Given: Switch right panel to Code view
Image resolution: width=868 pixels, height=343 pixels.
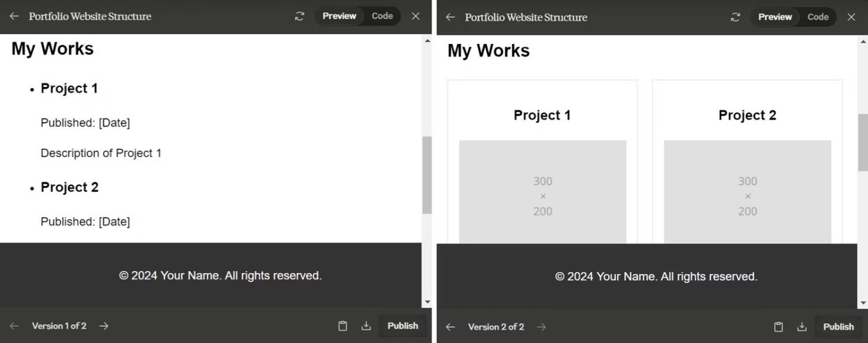Looking at the screenshot, I should click(x=818, y=17).
